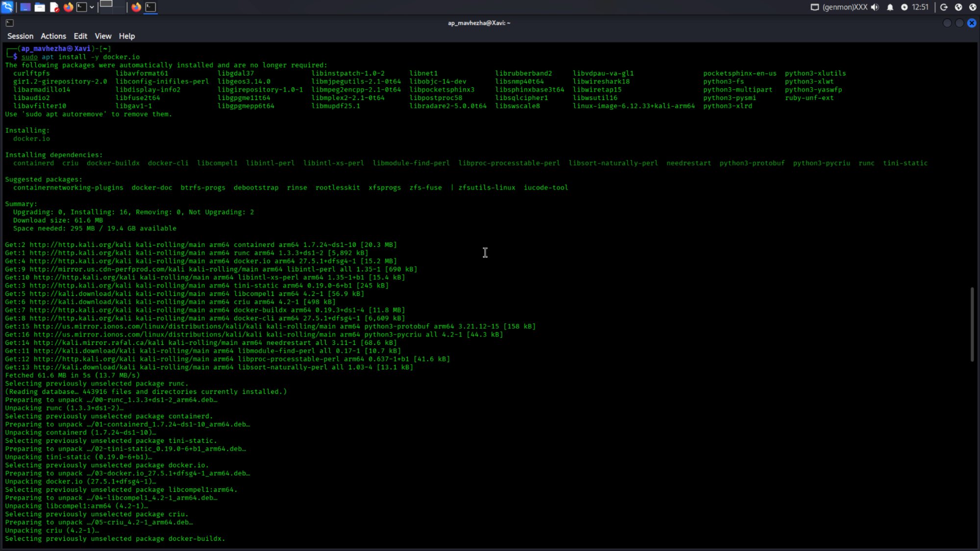Open the Help menu
Image resolution: width=980 pixels, height=551 pixels.
click(127, 36)
